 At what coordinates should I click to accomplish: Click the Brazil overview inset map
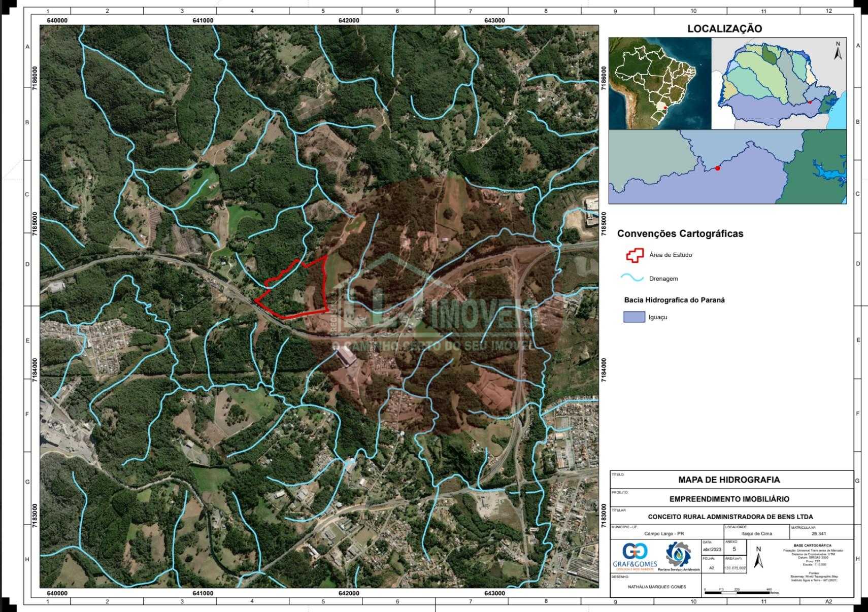(660, 84)
